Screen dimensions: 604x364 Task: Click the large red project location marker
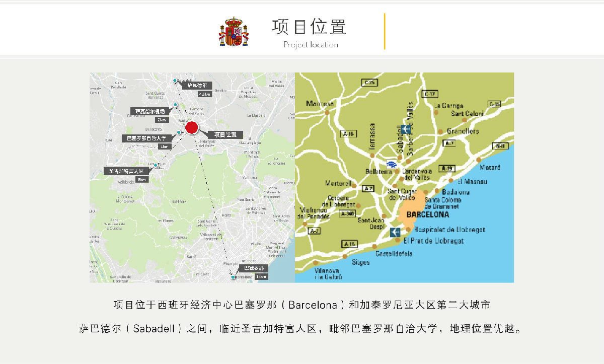tap(191, 128)
